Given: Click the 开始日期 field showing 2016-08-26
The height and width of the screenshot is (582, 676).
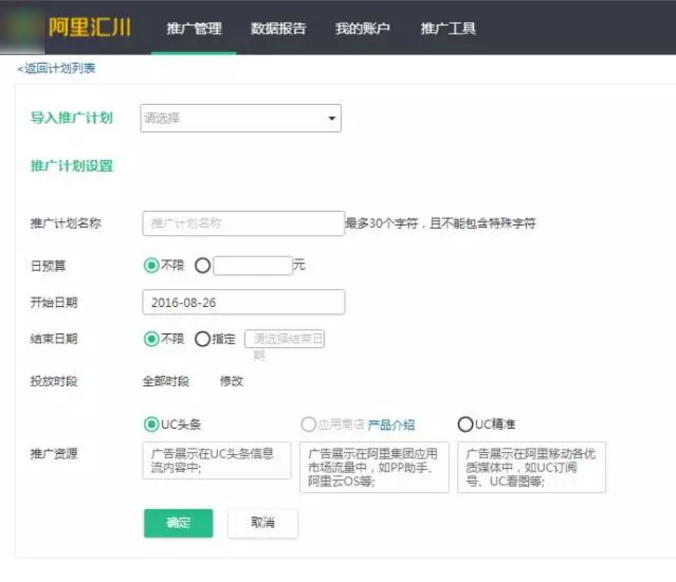Looking at the screenshot, I should tap(243, 302).
